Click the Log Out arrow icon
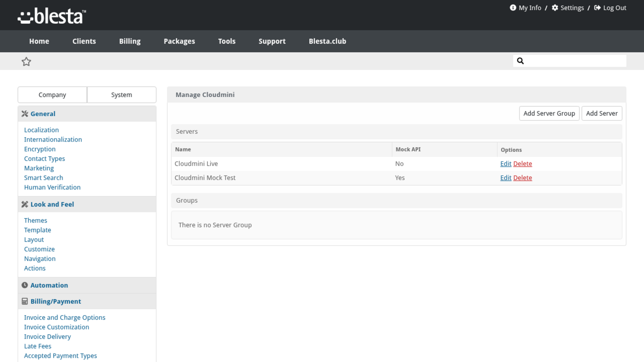The height and width of the screenshot is (362, 644). tap(597, 8)
